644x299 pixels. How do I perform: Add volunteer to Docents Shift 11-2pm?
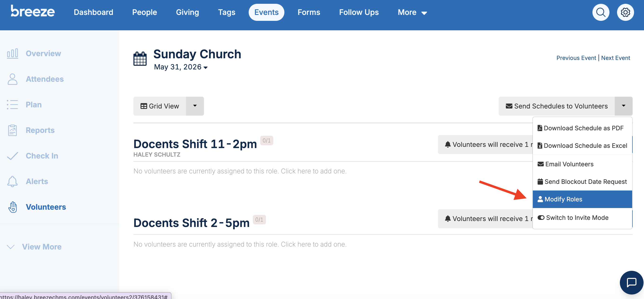click(x=240, y=171)
